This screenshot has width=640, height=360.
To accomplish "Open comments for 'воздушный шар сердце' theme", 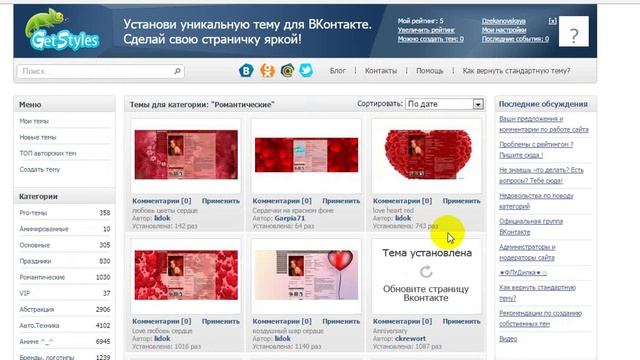I will 282,321.
